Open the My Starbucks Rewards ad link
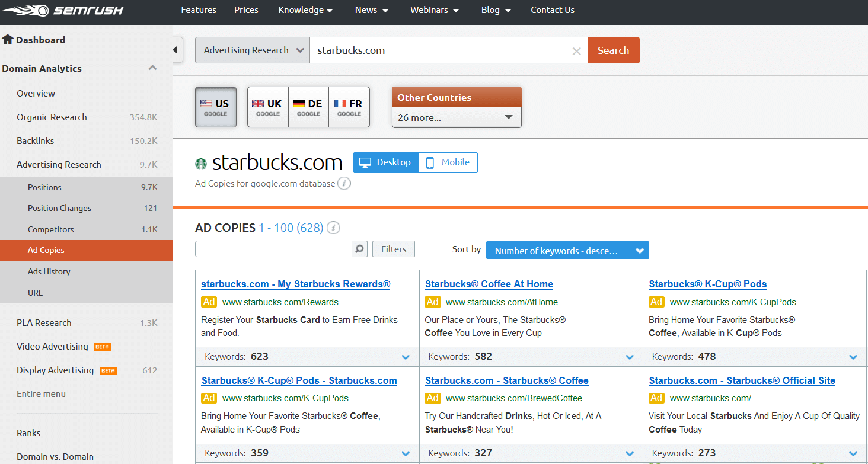 click(x=296, y=284)
